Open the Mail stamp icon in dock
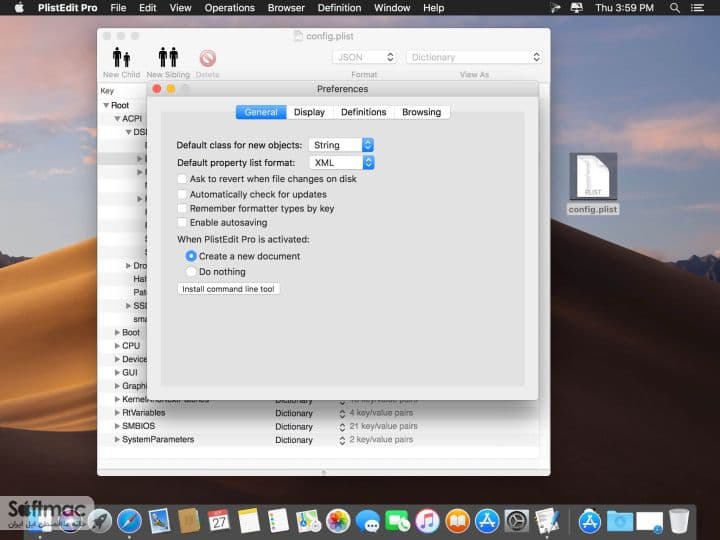The image size is (720, 540). (159, 521)
